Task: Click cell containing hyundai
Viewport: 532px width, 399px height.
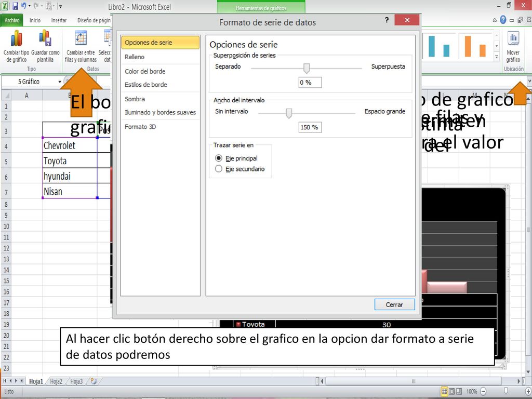Action: coord(70,176)
